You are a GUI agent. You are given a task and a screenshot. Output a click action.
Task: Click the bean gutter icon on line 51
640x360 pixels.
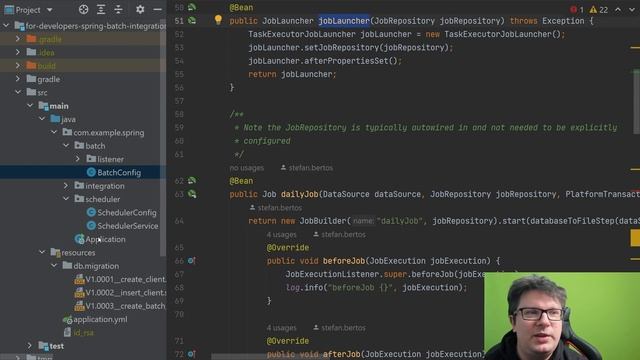pos(191,20)
